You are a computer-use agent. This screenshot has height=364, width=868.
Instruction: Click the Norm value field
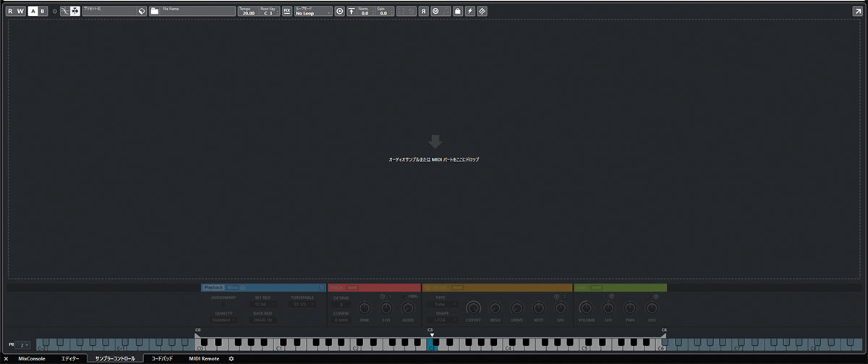tap(365, 13)
